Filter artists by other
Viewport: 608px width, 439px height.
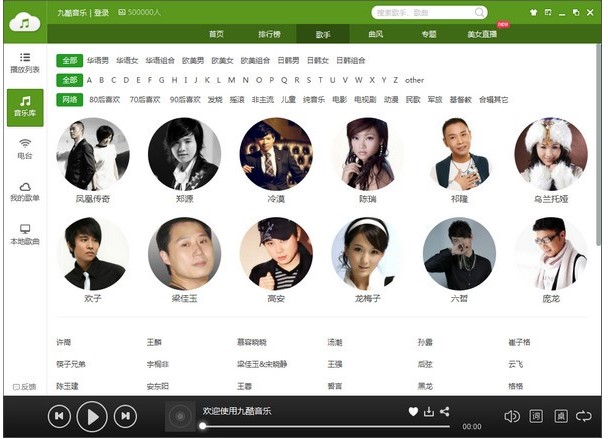pyautogui.click(x=415, y=80)
